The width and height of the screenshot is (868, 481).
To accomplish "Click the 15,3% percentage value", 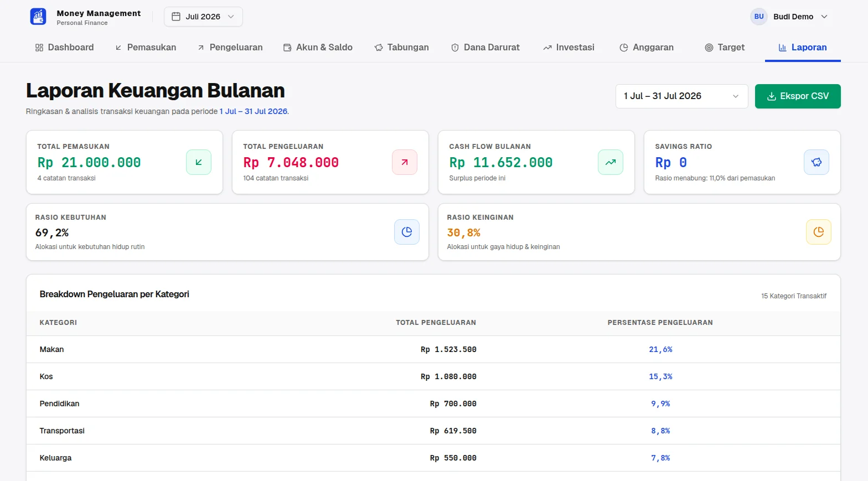I will coord(660,376).
